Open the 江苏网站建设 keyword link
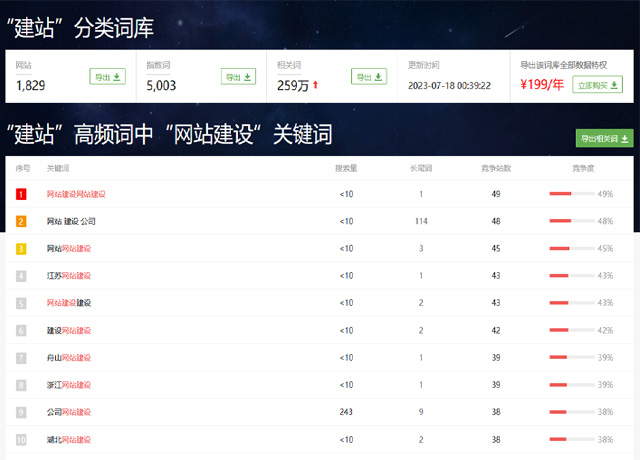The image size is (640, 460). pyautogui.click(x=69, y=275)
